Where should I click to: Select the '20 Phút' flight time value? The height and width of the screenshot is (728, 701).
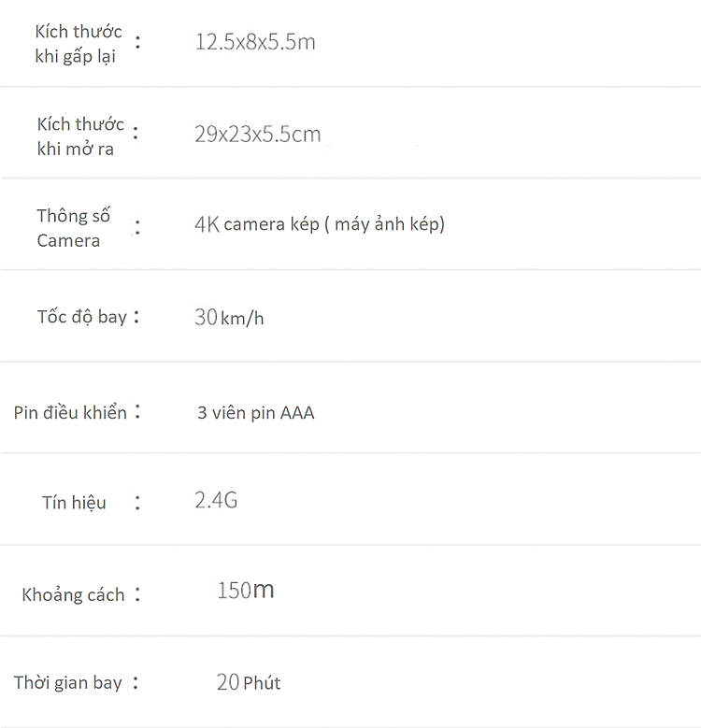tap(249, 682)
